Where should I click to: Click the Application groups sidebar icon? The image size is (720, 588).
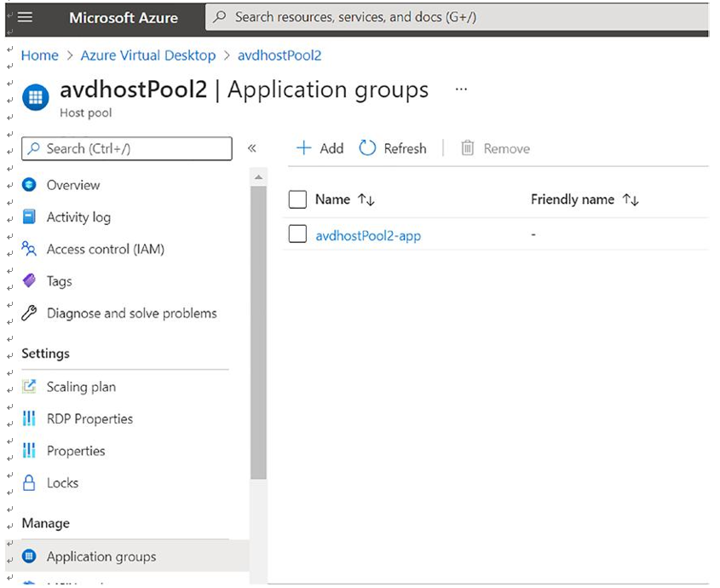coord(29,556)
